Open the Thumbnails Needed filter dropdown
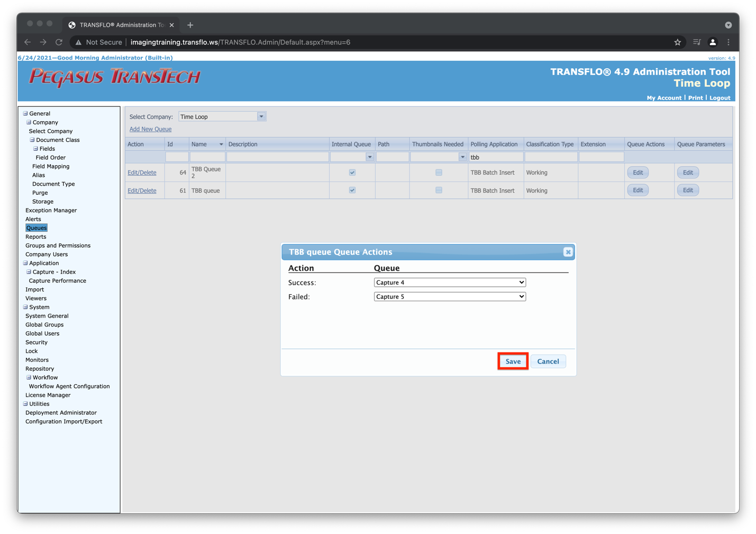 point(462,157)
